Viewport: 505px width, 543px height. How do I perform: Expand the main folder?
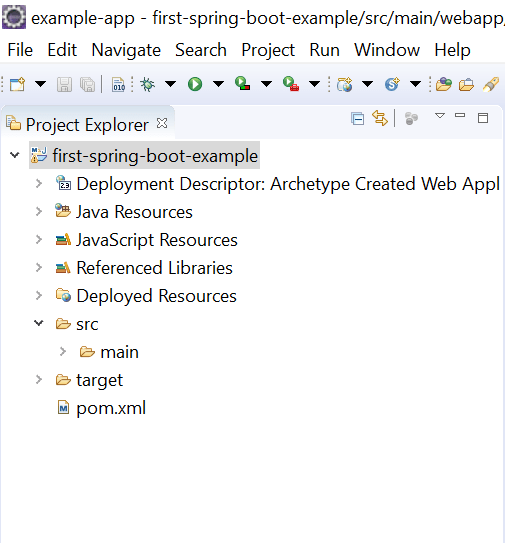[x=63, y=351]
